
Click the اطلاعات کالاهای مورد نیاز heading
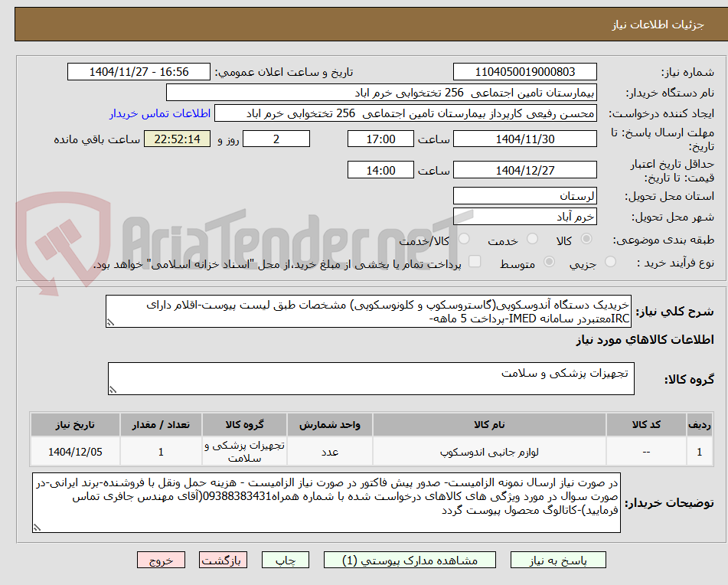tap(645, 340)
